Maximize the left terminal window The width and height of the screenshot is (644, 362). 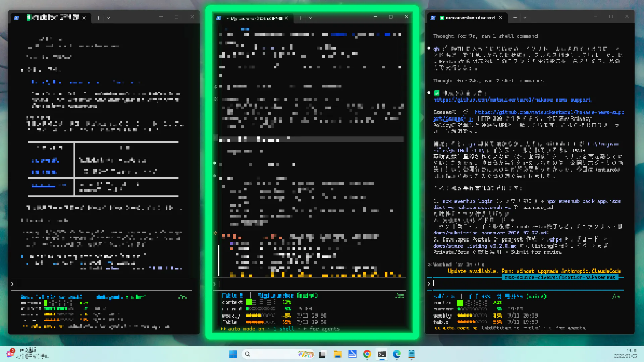pos(176,17)
